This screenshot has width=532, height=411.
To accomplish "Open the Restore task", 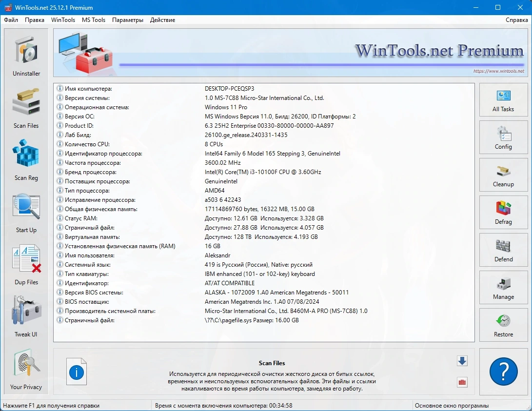I will [x=503, y=326].
